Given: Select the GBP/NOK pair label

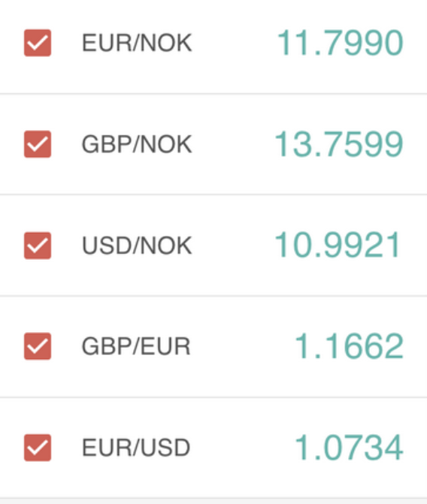Looking at the screenshot, I should point(137,144).
